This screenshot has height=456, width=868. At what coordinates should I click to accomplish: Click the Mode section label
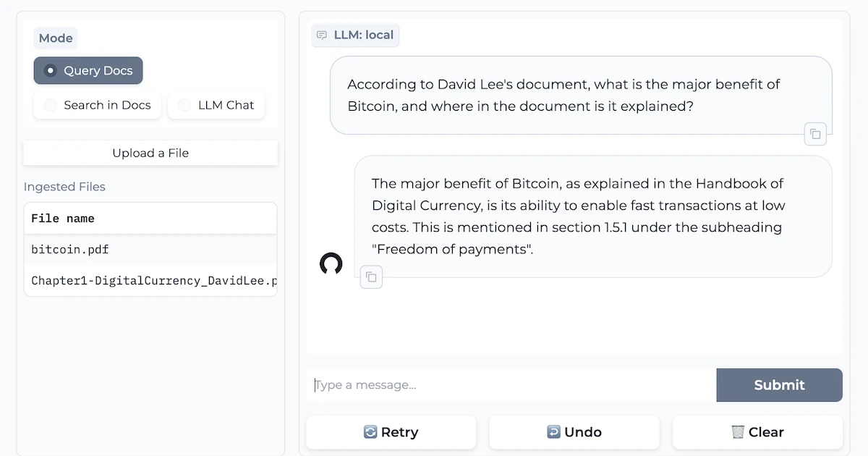pyautogui.click(x=56, y=38)
